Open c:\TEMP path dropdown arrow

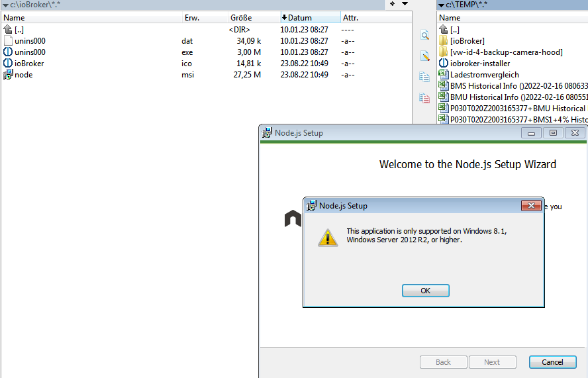442,5
